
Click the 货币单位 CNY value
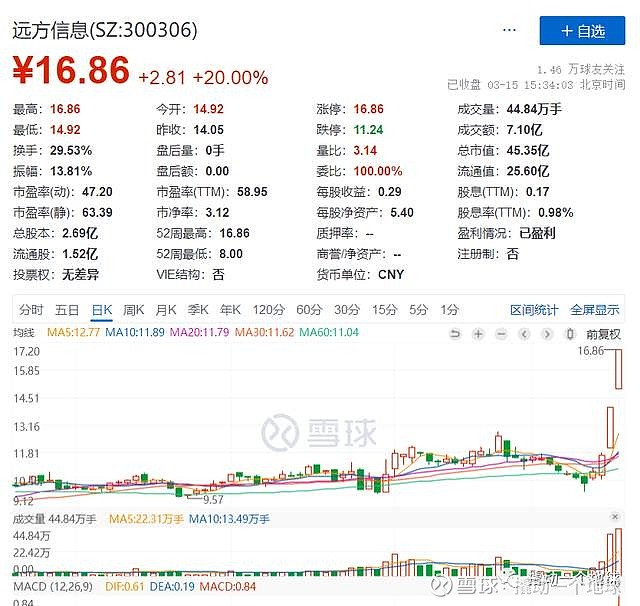coord(391,275)
